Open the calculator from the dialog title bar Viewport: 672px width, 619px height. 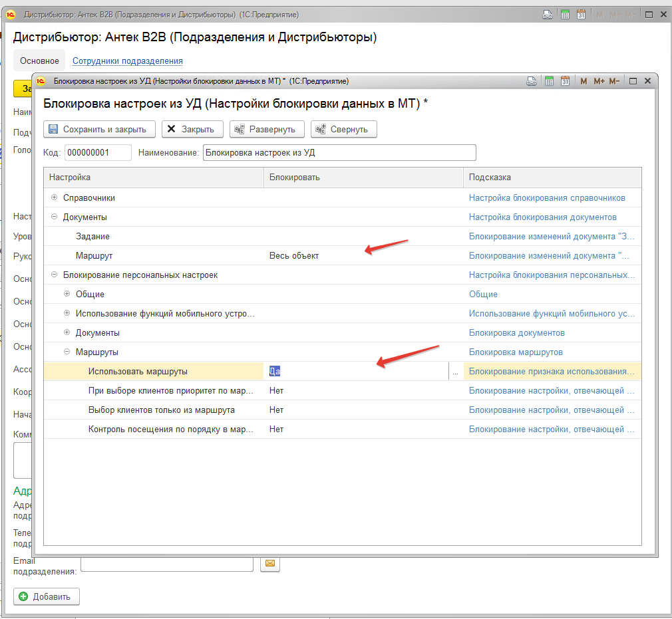(549, 81)
